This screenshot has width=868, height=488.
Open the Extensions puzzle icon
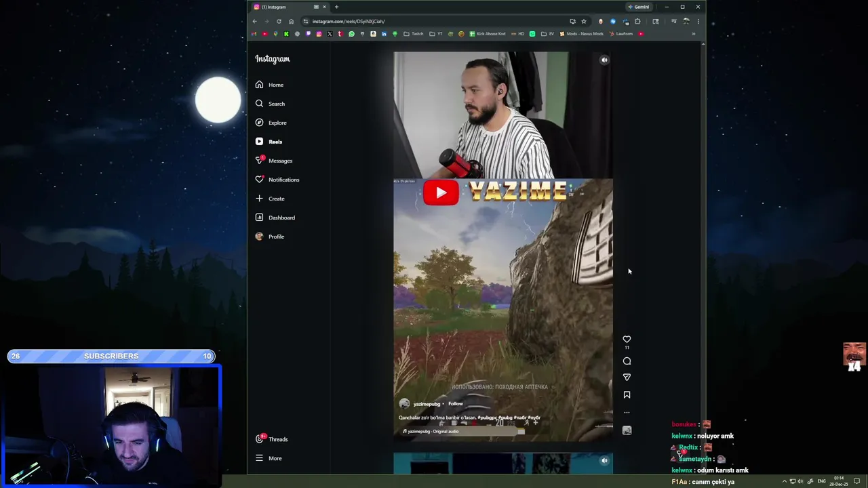click(x=637, y=21)
